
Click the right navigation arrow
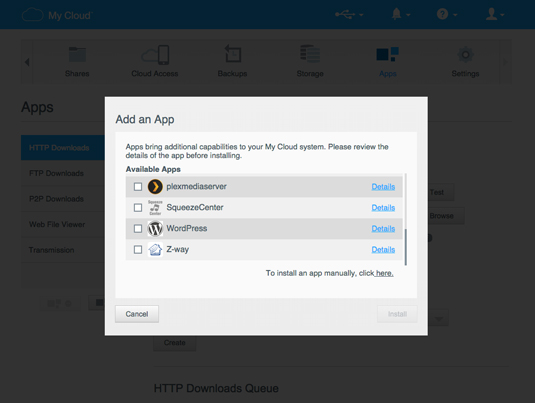click(505, 62)
